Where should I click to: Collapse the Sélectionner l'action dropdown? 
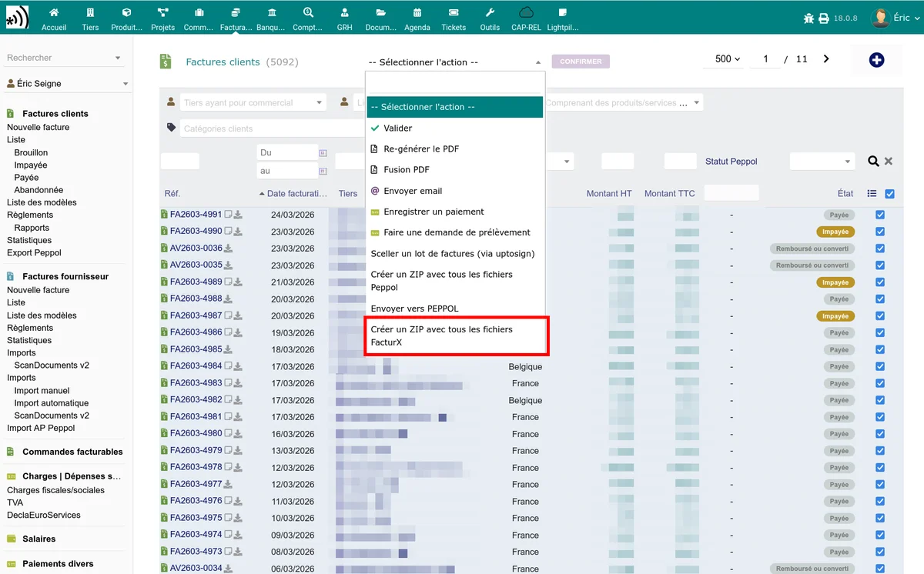[x=455, y=62]
